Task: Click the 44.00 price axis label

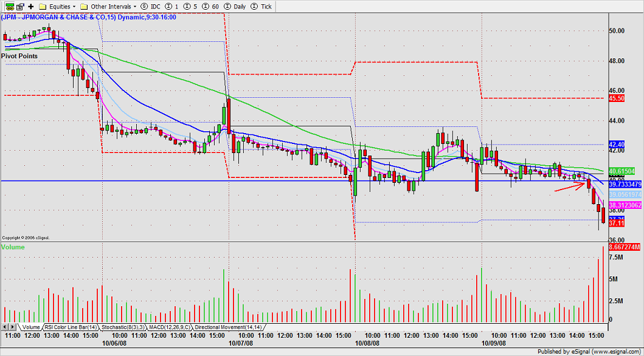Action: (x=617, y=120)
